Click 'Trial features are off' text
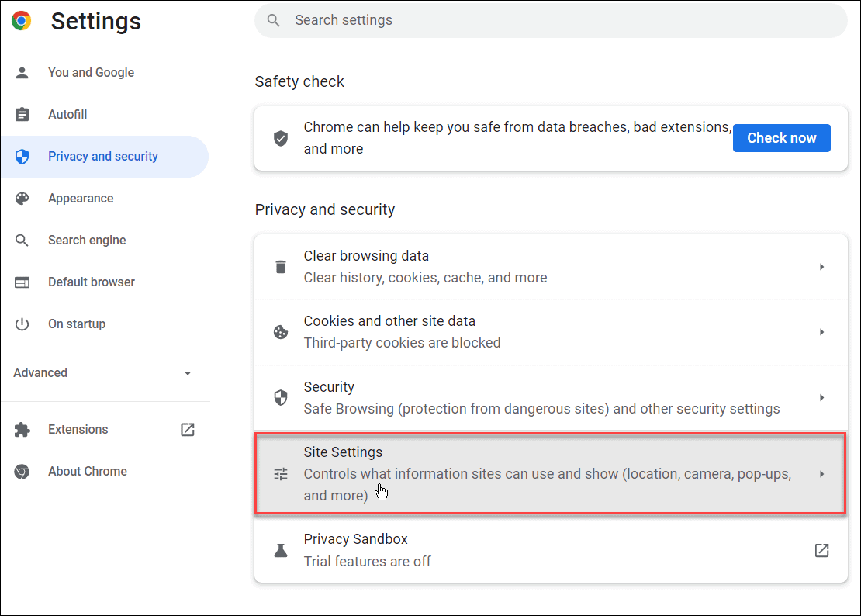Image resolution: width=861 pixels, height=616 pixels. (368, 562)
